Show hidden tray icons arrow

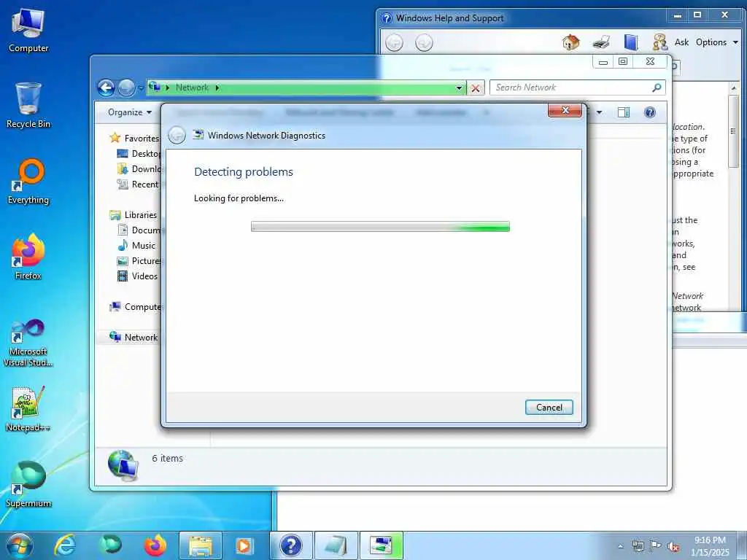point(620,546)
